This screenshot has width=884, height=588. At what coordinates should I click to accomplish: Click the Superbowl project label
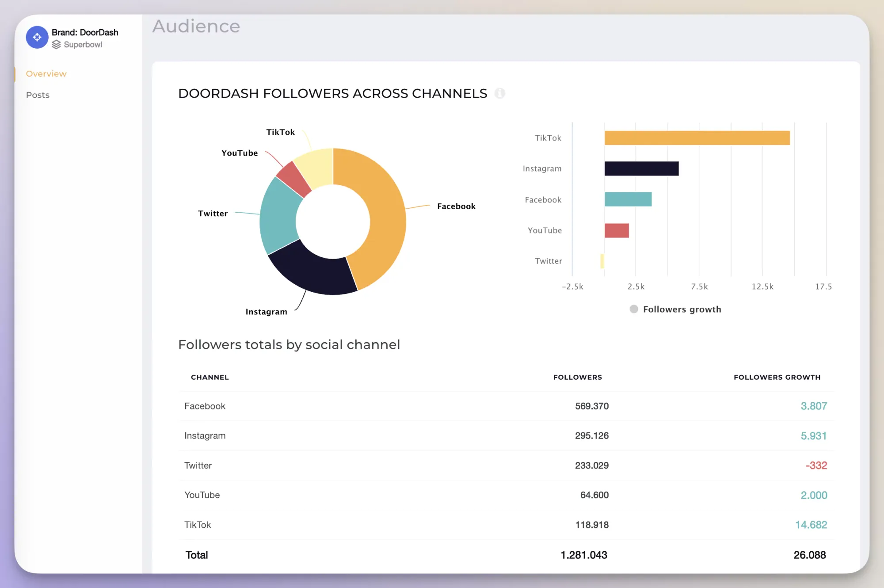coord(83,45)
